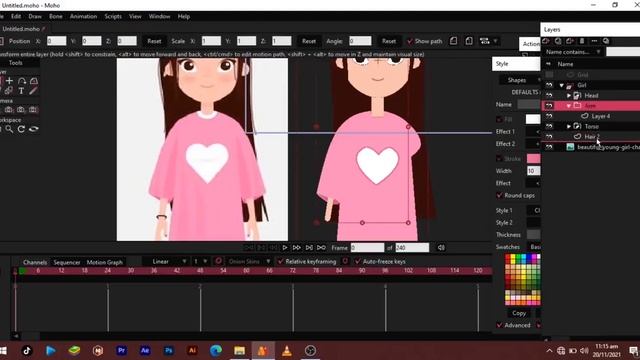Screen dimensions: 640x360
Task: Open the Shapes dropdown in Style panel
Action: pyautogui.click(x=520, y=80)
